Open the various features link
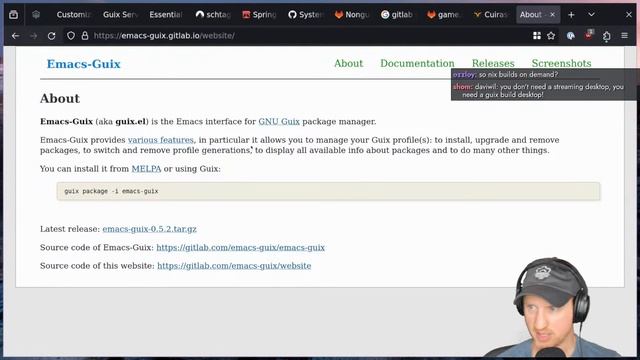Image resolution: width=640 pixels, height=360 pixels. [160, 140]
